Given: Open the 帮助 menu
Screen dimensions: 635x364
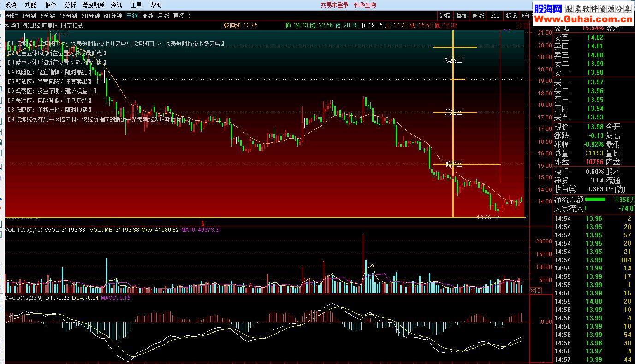Looking at the screenshot, I should [x=156, y=5].
